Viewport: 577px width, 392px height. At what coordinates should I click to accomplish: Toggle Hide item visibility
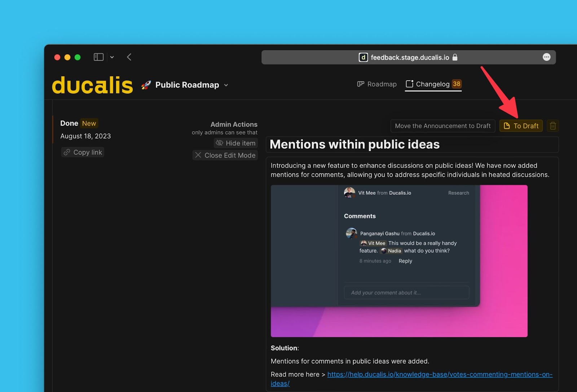point(236,143)
